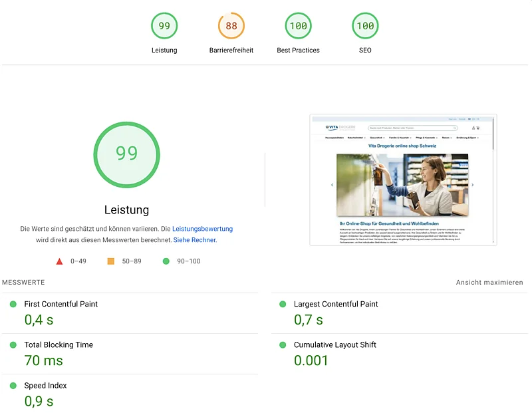Expand the Largest Contentful Paint metric
This screenshot has height=413, width=532.
[336, 304]
